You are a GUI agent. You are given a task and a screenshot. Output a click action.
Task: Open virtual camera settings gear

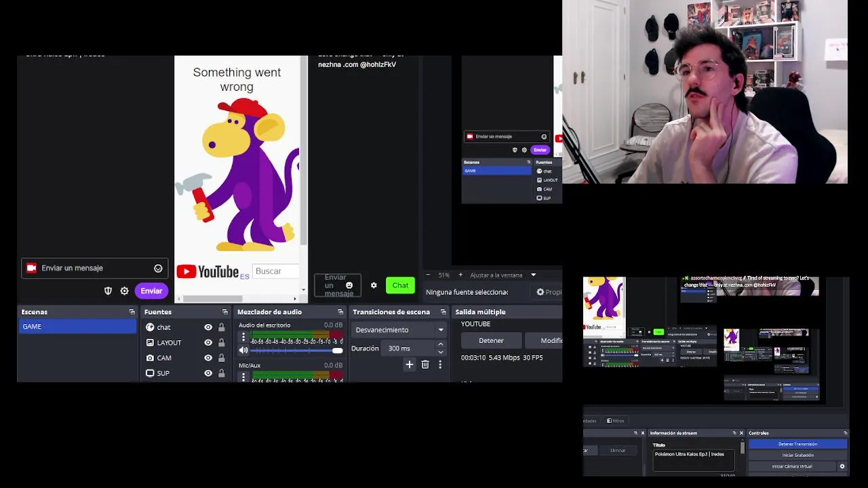(x=842, y=466)
